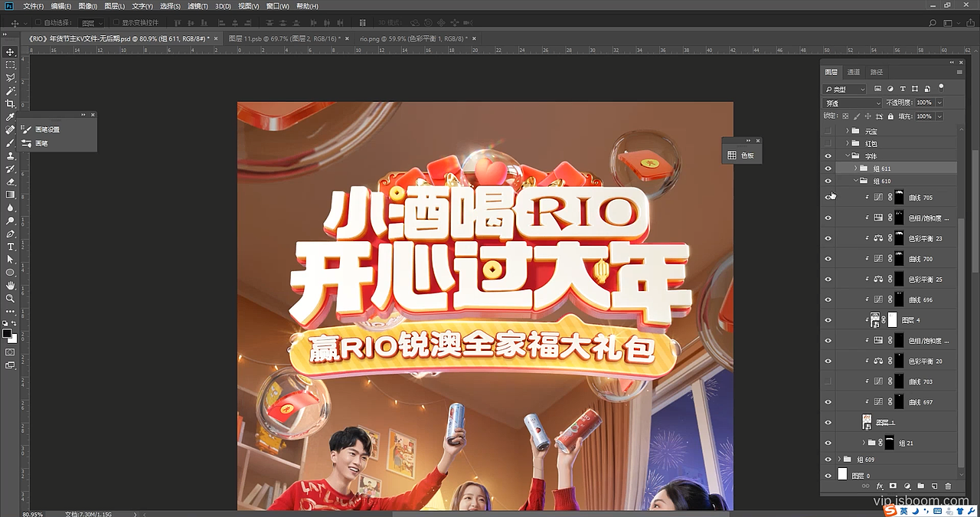The width and height of the screenshot is (980, 517).
Task: Enable the 显示变换控件 checkbox
Action: point(116,24)
